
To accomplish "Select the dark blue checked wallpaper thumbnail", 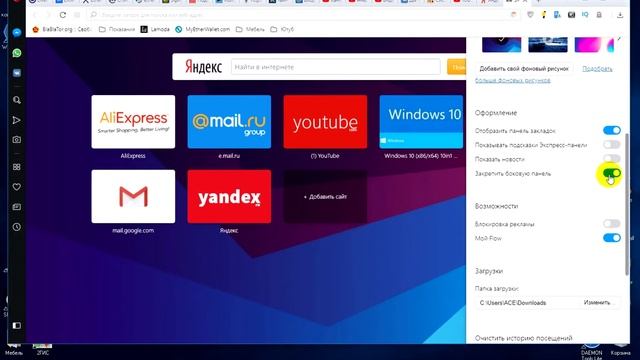I will 501,44.
